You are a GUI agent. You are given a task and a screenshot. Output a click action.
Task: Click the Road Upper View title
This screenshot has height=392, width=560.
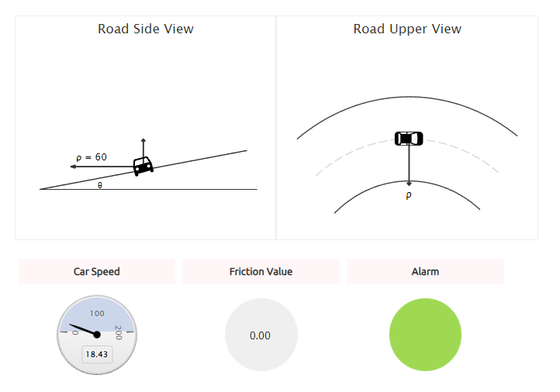point(407,29)
